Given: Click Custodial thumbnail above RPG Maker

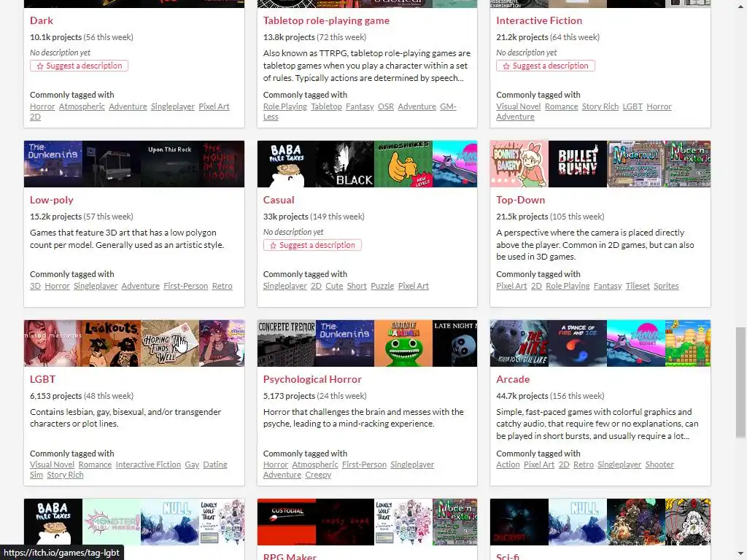Looking at the screenshot, I should coord(286,522).
